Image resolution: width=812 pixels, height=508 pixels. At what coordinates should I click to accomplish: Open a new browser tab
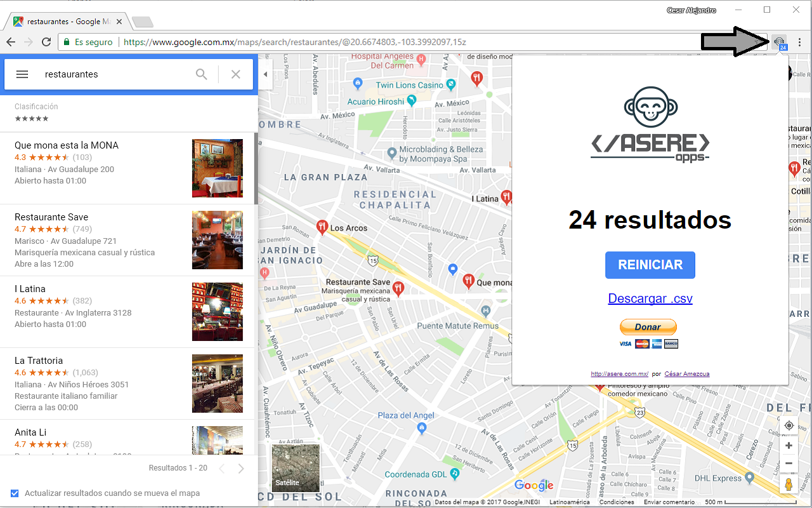(x=142, y=22)
